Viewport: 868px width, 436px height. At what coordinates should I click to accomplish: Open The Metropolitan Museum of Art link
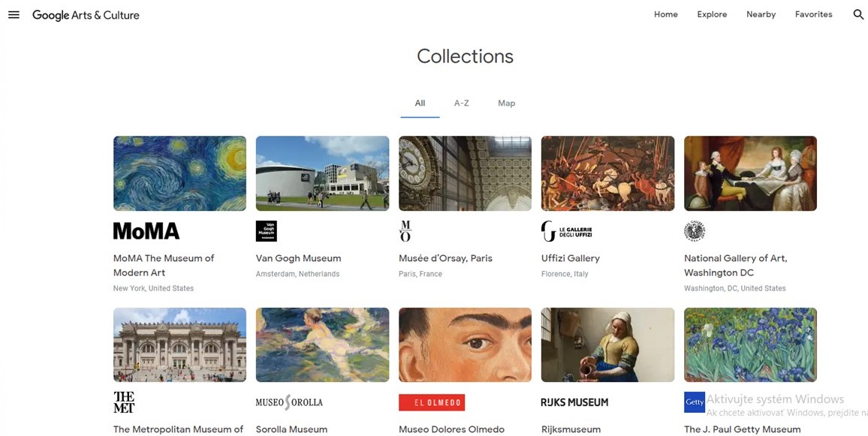pyautogui.click(x=178, y=429)
